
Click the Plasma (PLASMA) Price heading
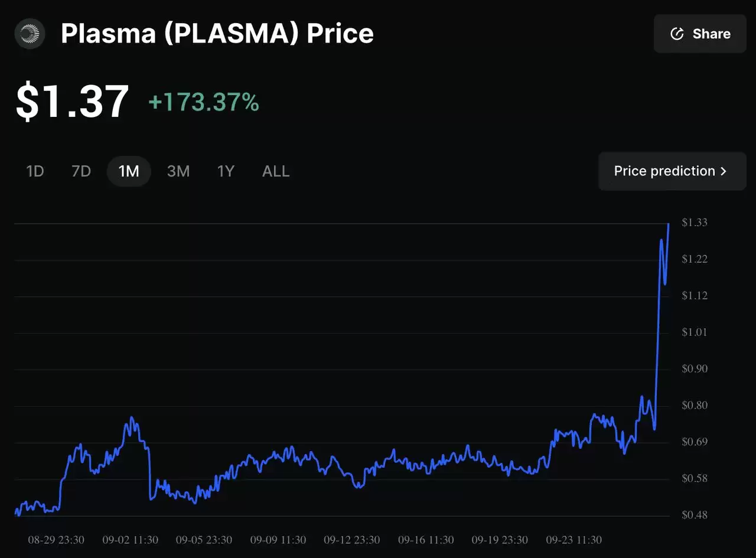point(217,34)
